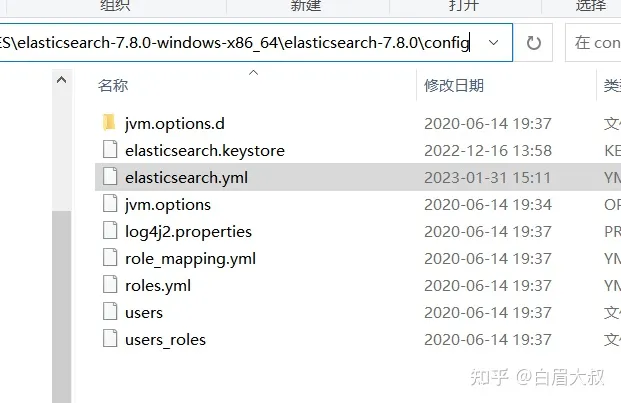Select the jvm.options file name
Screen dimensions: 621x403
coord(168,205)
